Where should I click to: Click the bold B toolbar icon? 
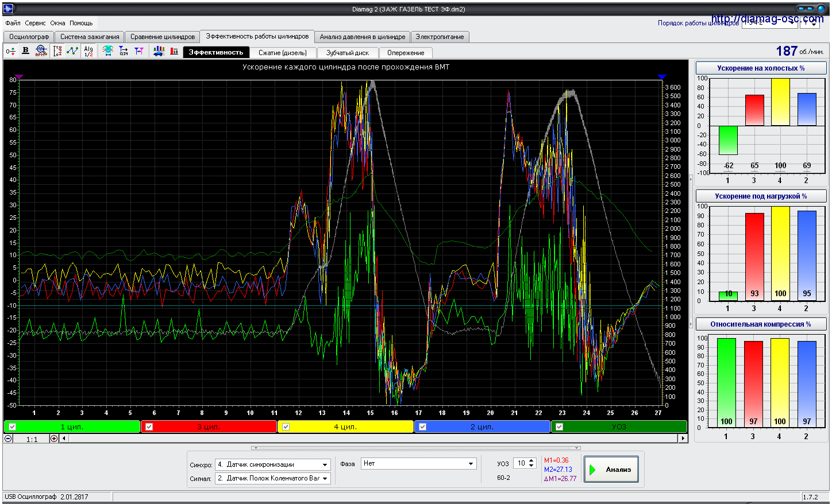click(25, 51)
